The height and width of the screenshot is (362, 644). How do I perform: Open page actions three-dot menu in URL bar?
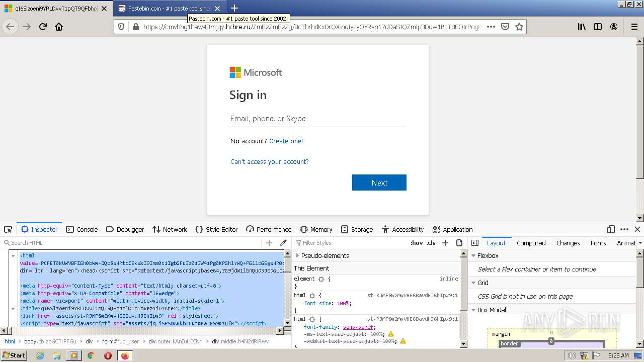491,27
